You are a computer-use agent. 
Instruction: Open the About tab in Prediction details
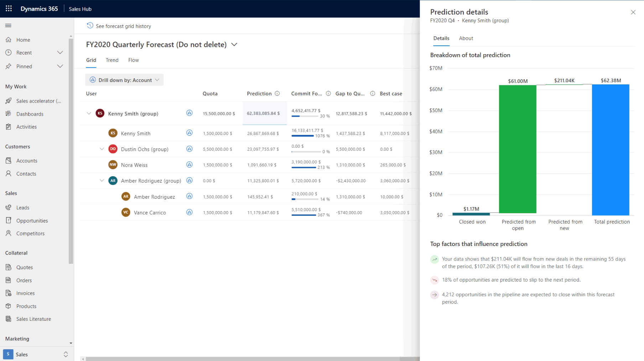(466, 38)
